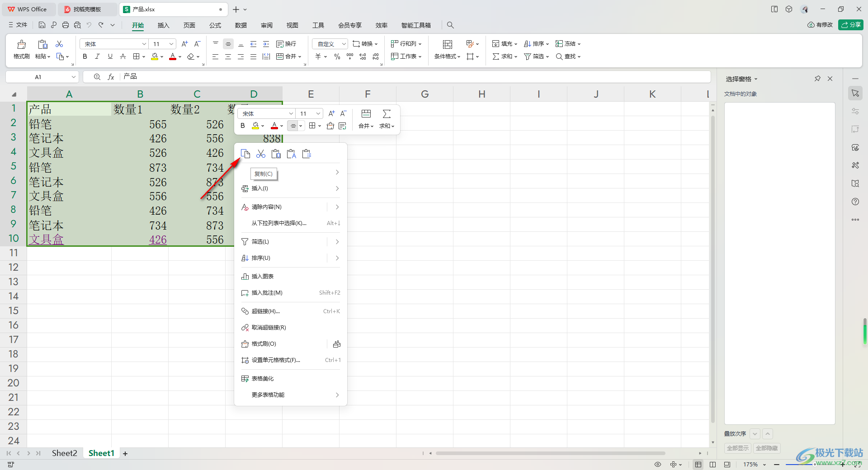868x470 pixels.
Task: Open Data (数据) ribbon tab
Action: click(x=241, y=25)
